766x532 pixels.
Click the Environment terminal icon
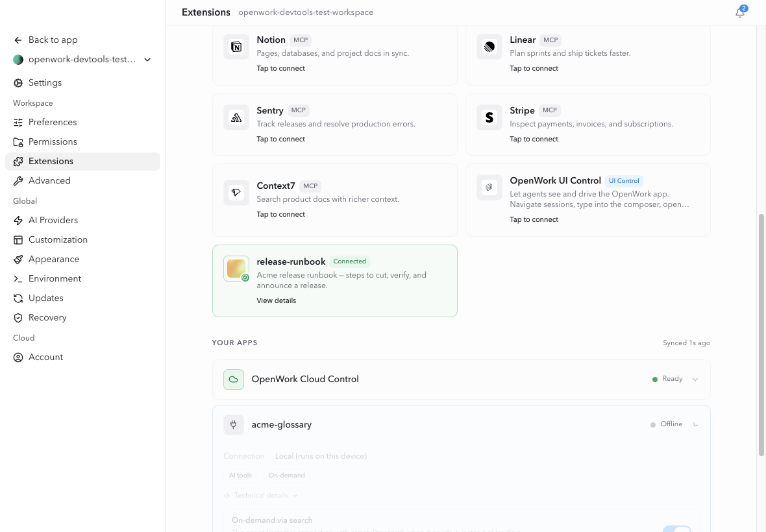[x=18, y=279]
